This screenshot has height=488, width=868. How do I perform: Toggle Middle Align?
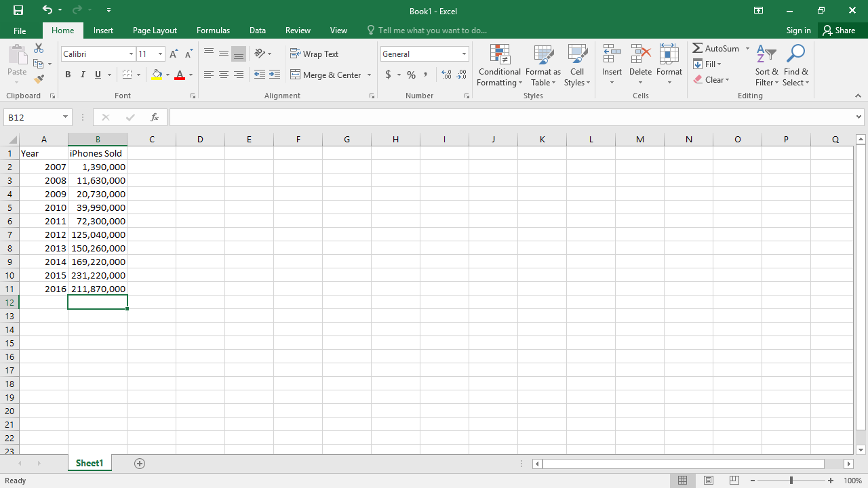[x=224, y=54]
